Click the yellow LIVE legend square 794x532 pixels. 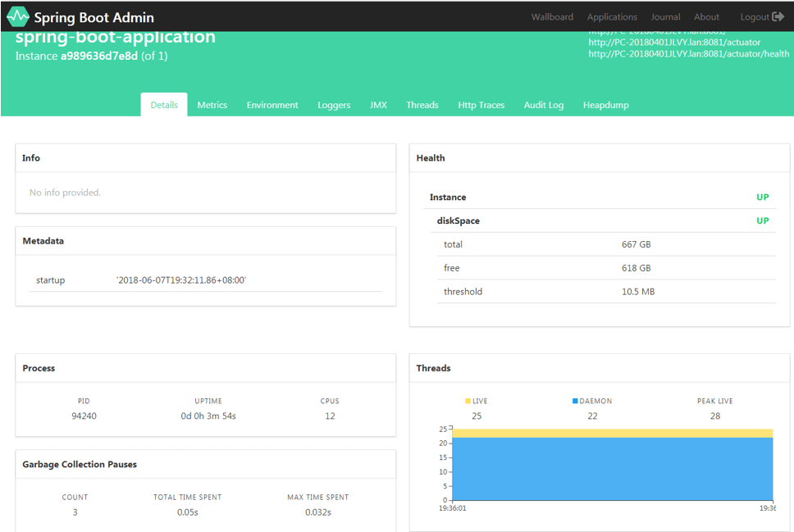click(468, 401)
